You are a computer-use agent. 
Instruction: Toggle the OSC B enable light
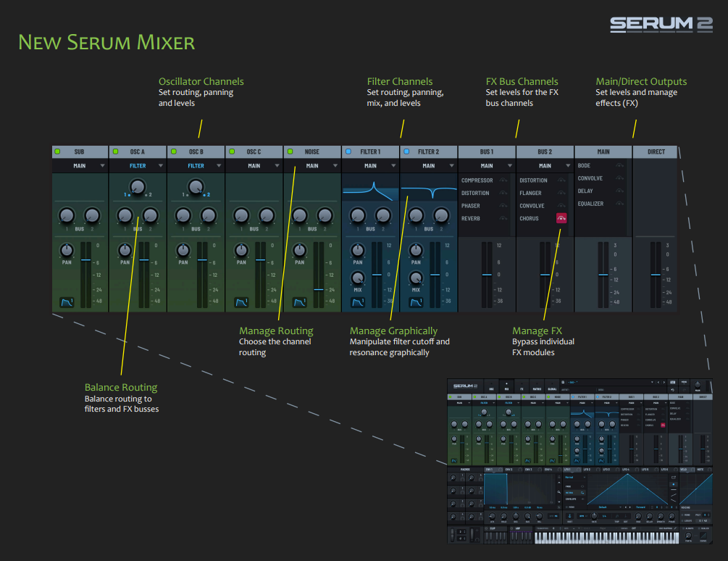pyautogui.click(x=174, y=151)
